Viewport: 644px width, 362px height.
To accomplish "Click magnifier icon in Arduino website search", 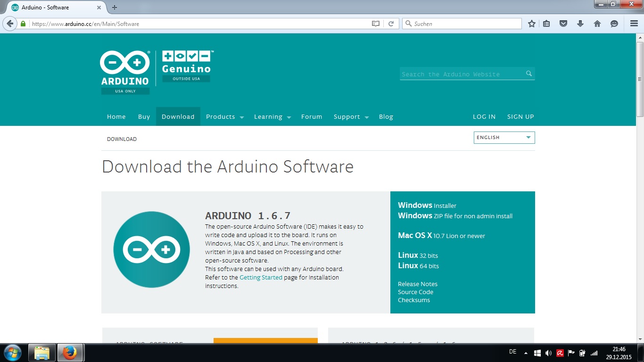I will point(529,74).
